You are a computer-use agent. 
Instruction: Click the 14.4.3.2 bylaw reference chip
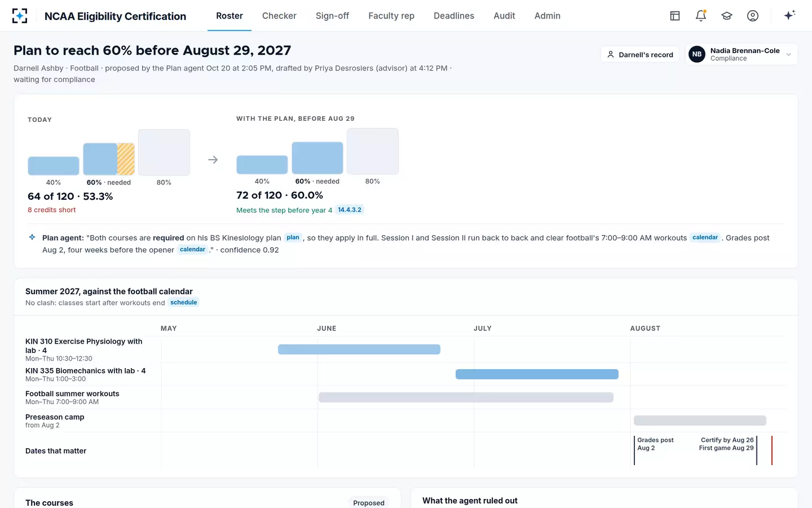pos(350,210)
